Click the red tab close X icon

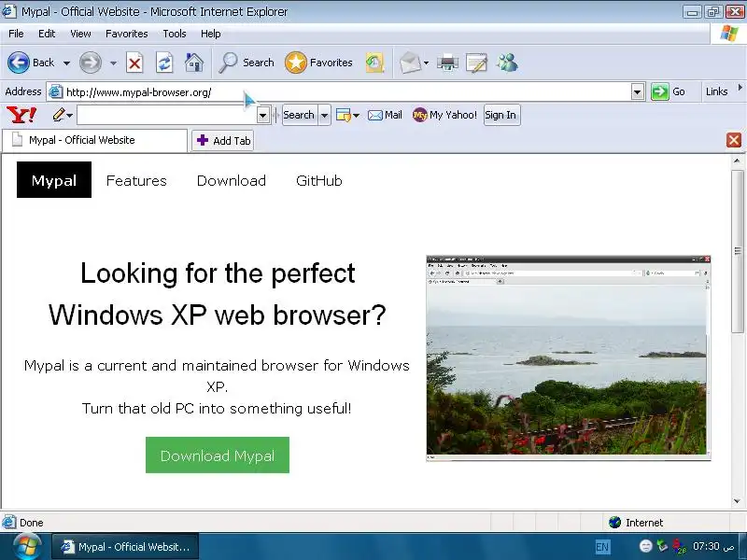(734, 140)
